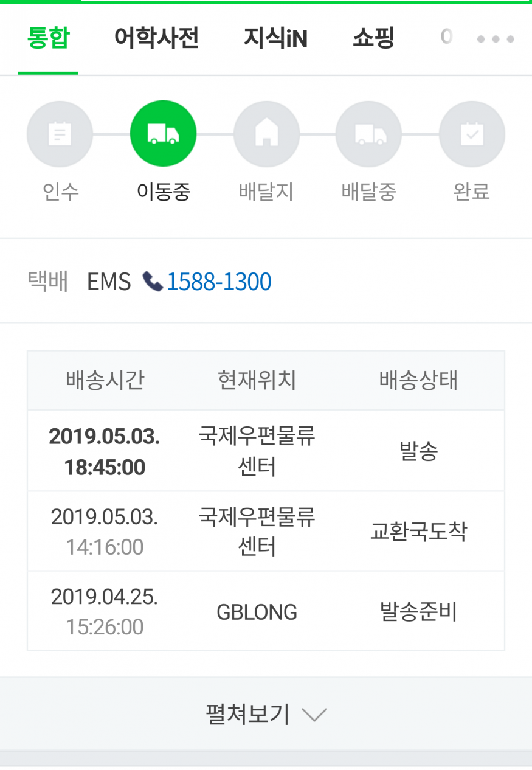The width and height of the screenshot is (532, 770).
Task: Select the 교환국도착 status row
Action: (266, 532)
